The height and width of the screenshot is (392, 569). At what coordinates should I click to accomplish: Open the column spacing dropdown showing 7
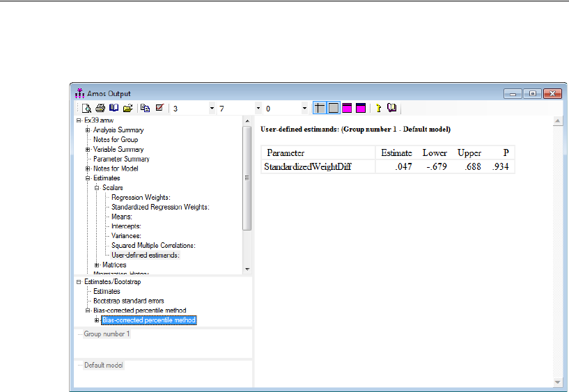(258, 109)
